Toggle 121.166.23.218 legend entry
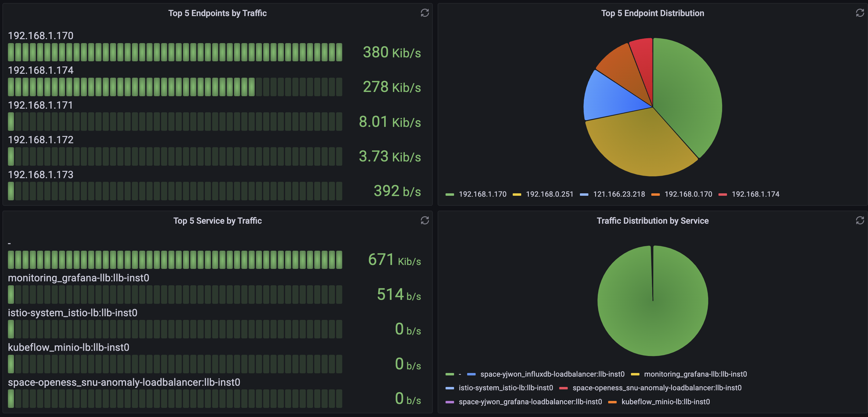Viewport: 868px width, 417px height. [619, 194]
